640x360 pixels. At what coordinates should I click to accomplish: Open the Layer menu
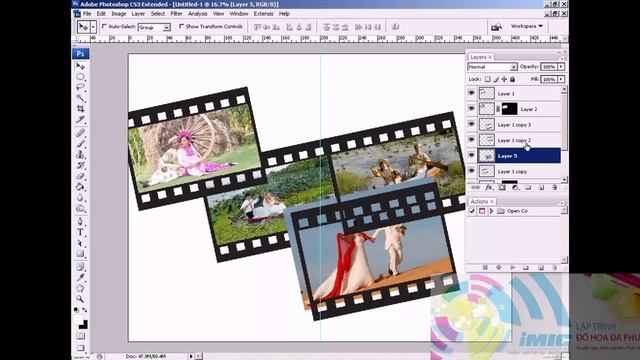coord(138,13)
